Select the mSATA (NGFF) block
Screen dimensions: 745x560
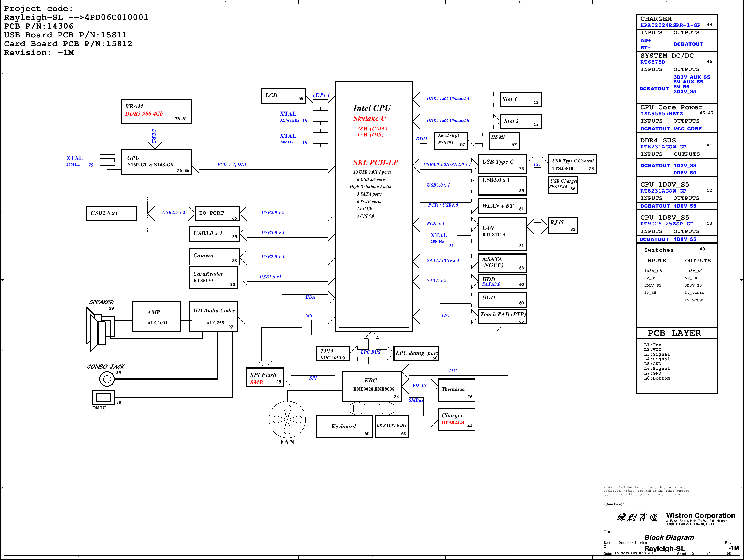[x=502, y=263]
